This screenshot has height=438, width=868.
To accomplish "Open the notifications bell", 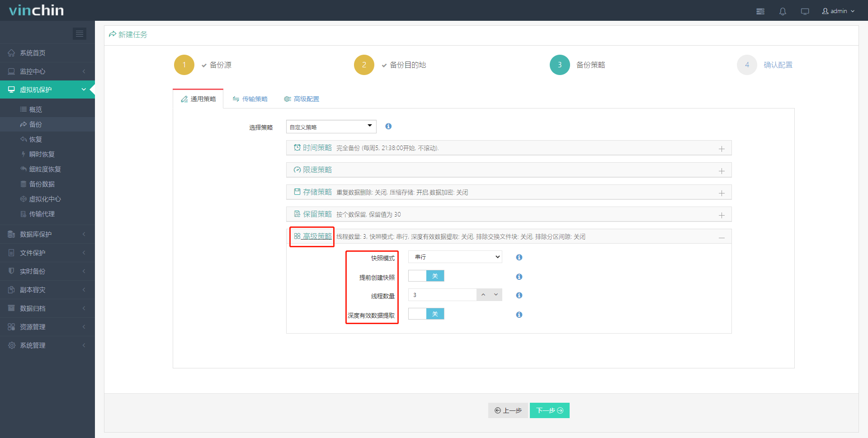I will coord(783,11).
